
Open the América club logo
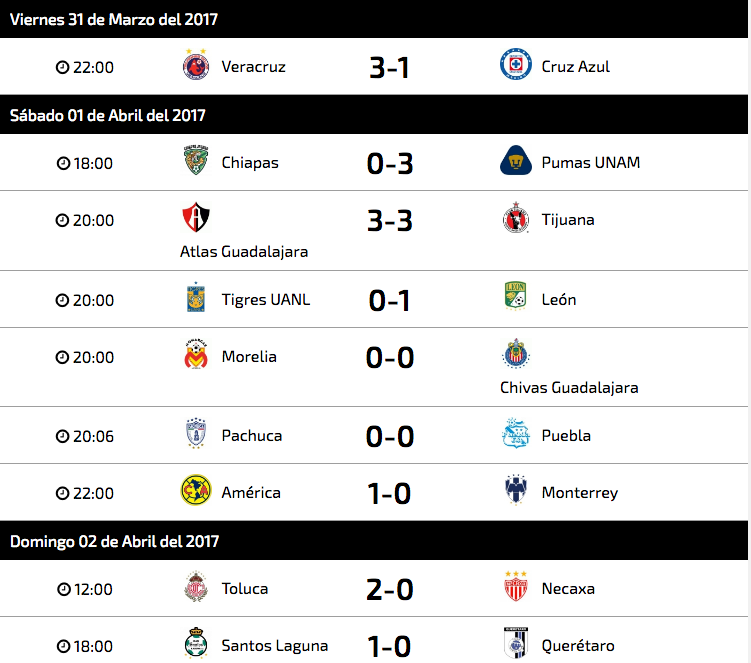tap(196, 491)
